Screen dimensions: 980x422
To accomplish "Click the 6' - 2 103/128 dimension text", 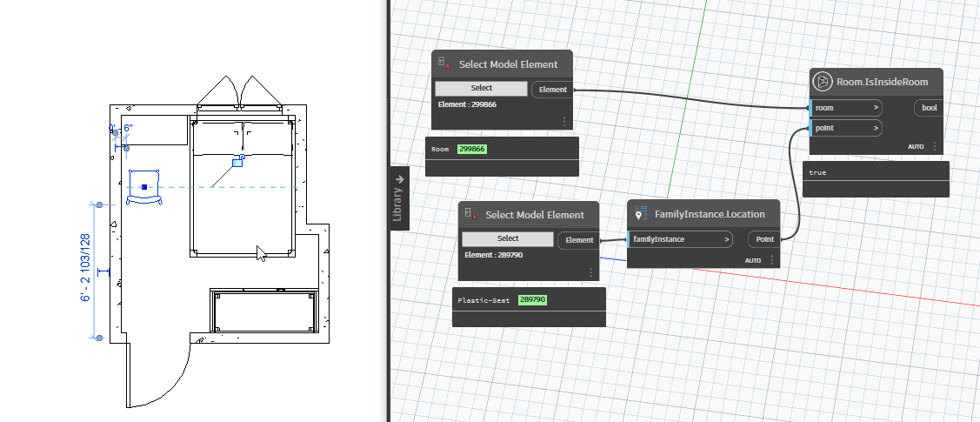I will [x=85, y=268].
